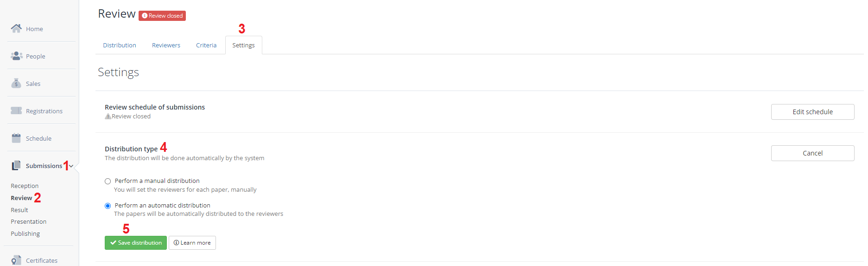Click the Edit schedule button
Screen dimensions: 868x266
tap(812, 112)
